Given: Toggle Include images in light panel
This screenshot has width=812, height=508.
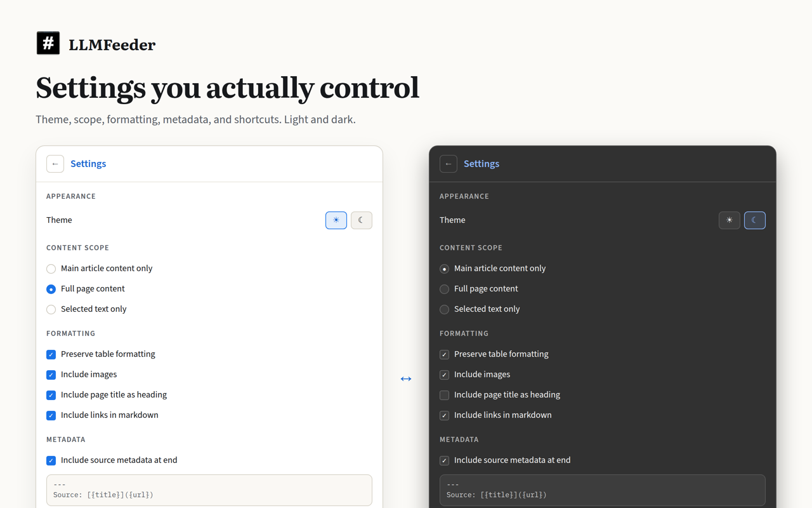Looking at the screenshot, I should 51,375.
